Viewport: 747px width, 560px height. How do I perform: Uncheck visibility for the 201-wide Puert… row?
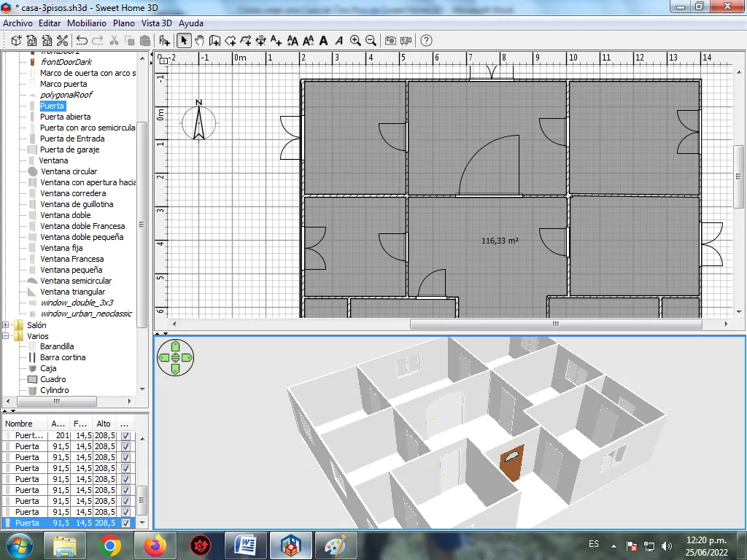click(x=125, y=435)
